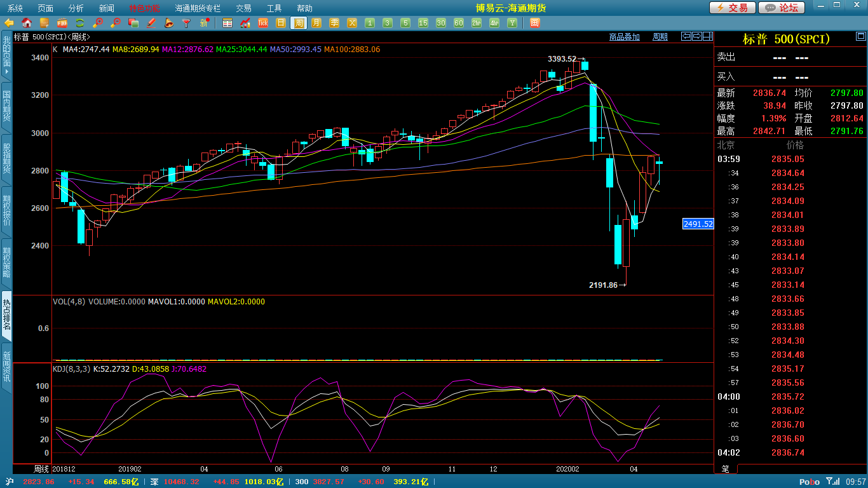
Task: Expand 我的页面 sidebar tab
Action: (x=6, y=56)
